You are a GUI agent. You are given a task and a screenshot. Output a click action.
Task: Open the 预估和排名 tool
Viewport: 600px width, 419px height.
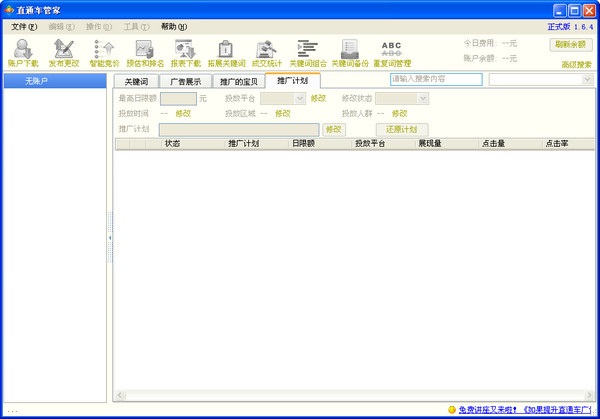pyautogui.click(x=145, y=53)
